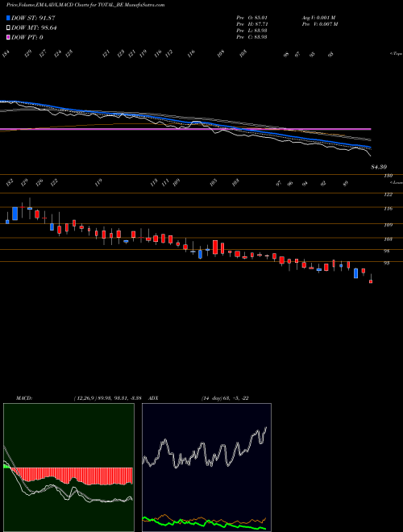The width and height of the screenshot is (403, 532).
Task: Click the magenta DOW PT legend swatch
Action: click(9, 37)
